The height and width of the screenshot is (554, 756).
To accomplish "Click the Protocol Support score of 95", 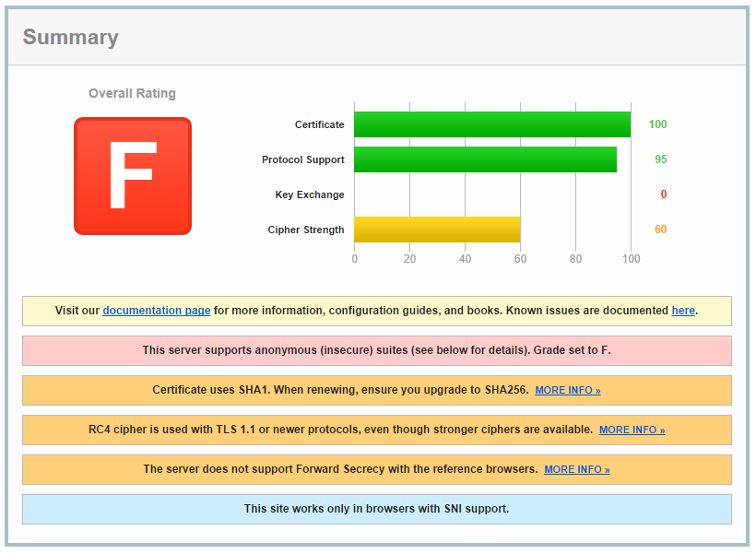I will click(x=660, y=159).
